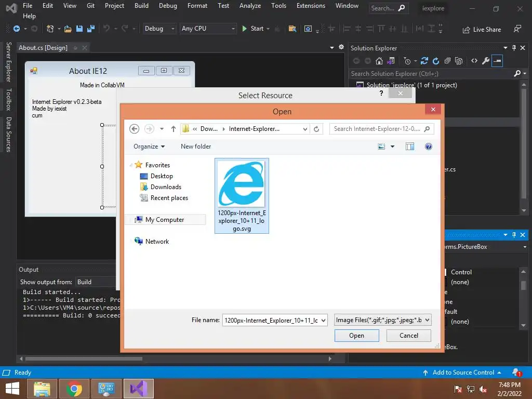This screenshot has width=532, height=399.
Task: Click the Live Share button
Action: [x=482, y=30]
